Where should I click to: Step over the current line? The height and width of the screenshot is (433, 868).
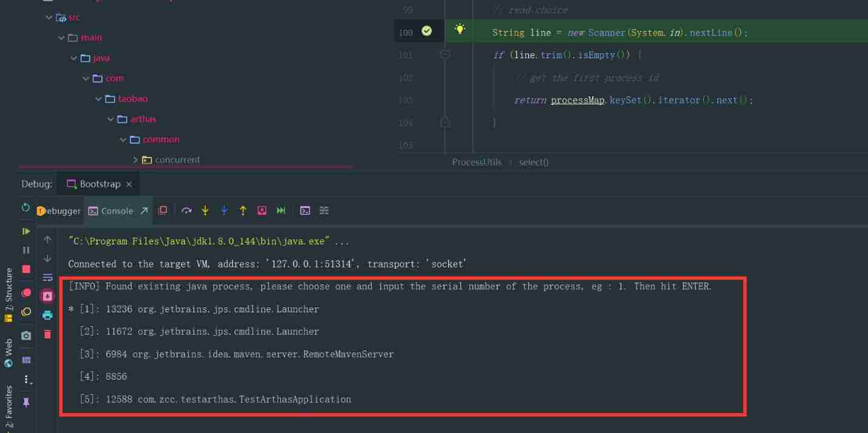coord(187,210)
